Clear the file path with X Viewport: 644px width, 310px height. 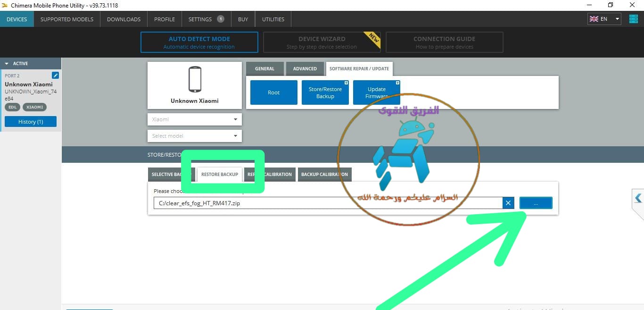point(508,203)
